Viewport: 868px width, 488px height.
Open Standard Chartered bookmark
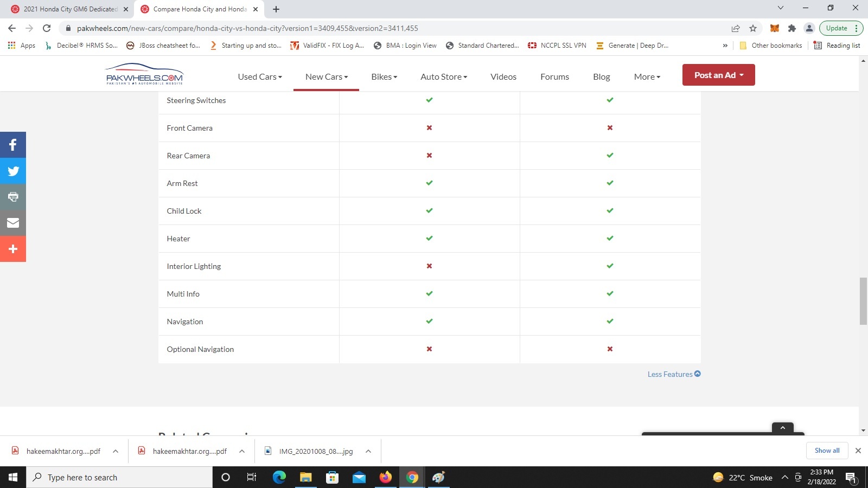[x=482, y=46]
